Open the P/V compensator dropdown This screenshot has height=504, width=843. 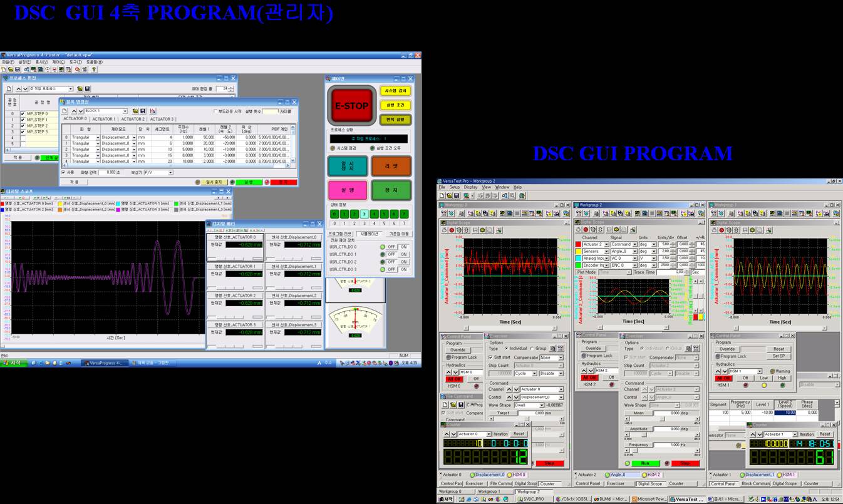[x=170, y=172]
